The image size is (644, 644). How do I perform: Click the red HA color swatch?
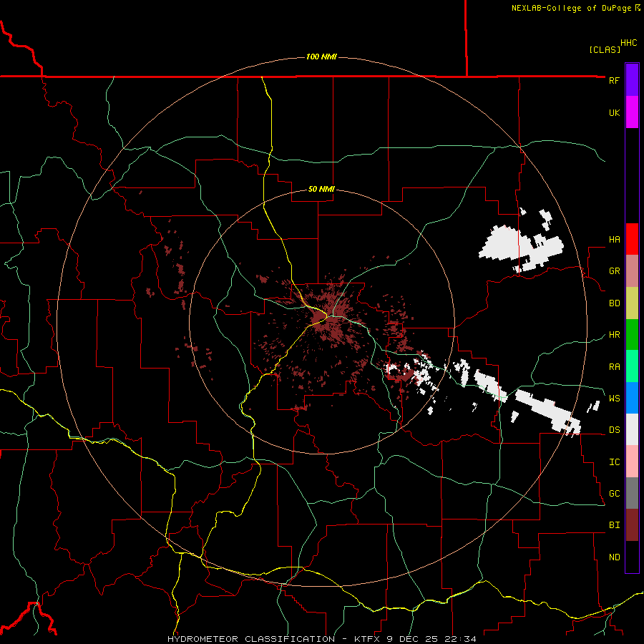coord(632,239)
